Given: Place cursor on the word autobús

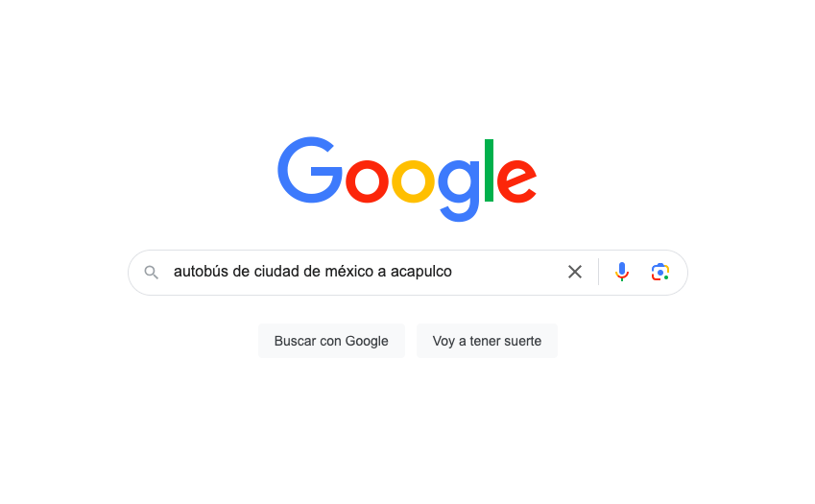Looking at the screenshot, I should pos(201,272).
